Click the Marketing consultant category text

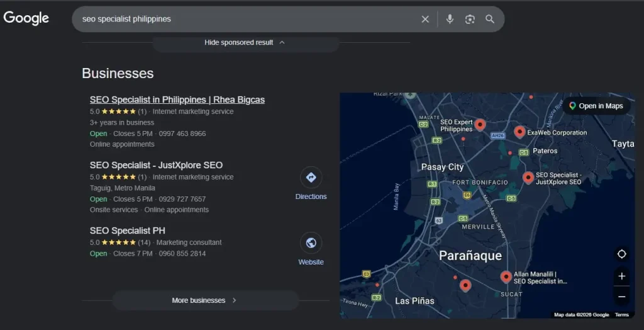[189, 242]
